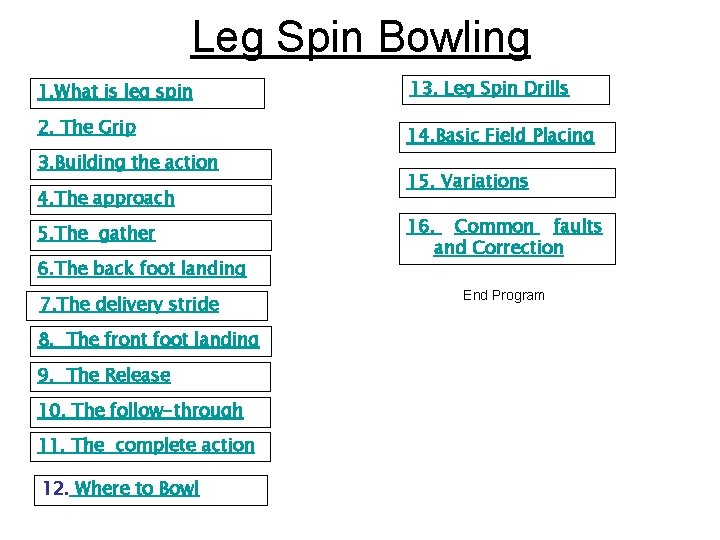Image resolution: width=720 pixels, height=540 pixels.
Task: Go to 'The Grip' section
Action: click(x=87, y=128)
